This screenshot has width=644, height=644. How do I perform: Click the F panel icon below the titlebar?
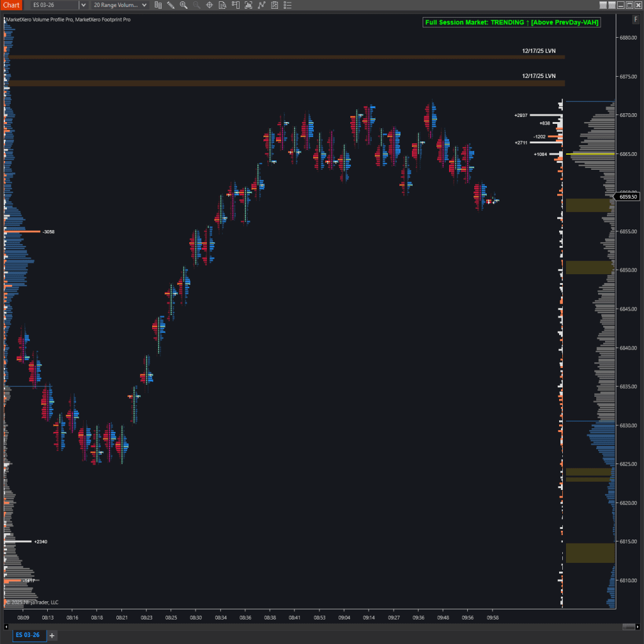[x=636, y=19]
